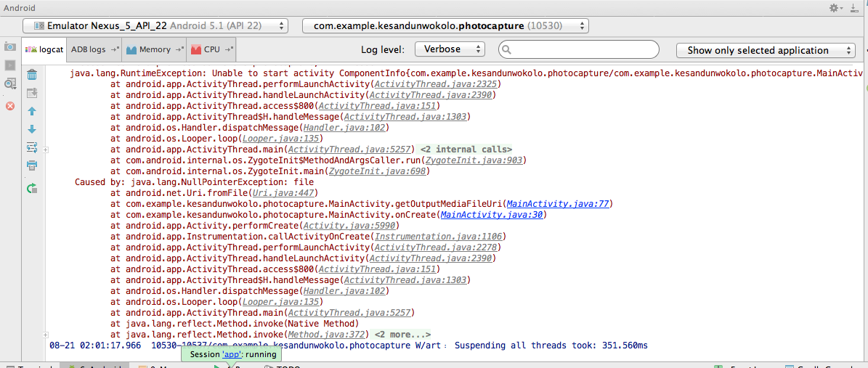868x368 pixels.
Task: Expand the fold marker beside Method.invoke line
Action: 46,335
